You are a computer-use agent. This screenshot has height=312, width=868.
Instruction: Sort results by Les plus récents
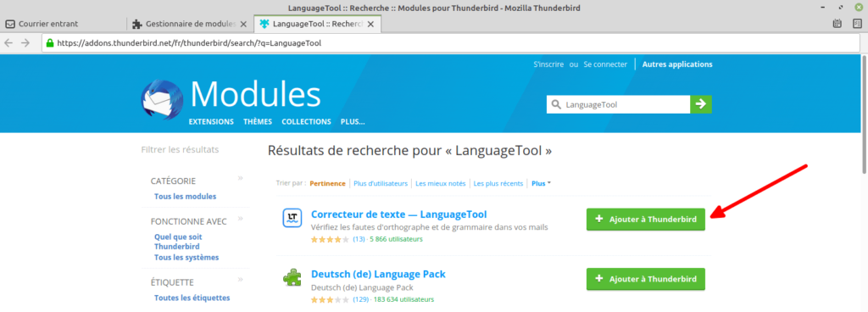[498, 184]
